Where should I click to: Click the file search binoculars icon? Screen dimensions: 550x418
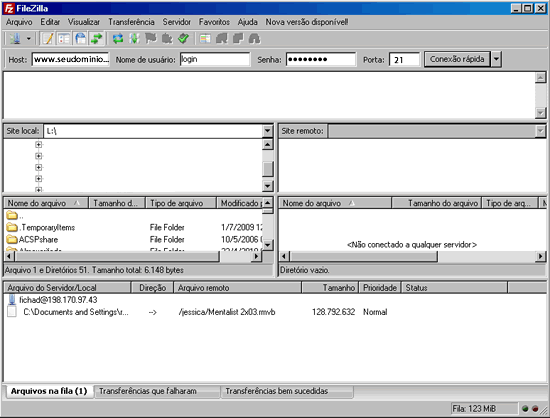point(254,39)
